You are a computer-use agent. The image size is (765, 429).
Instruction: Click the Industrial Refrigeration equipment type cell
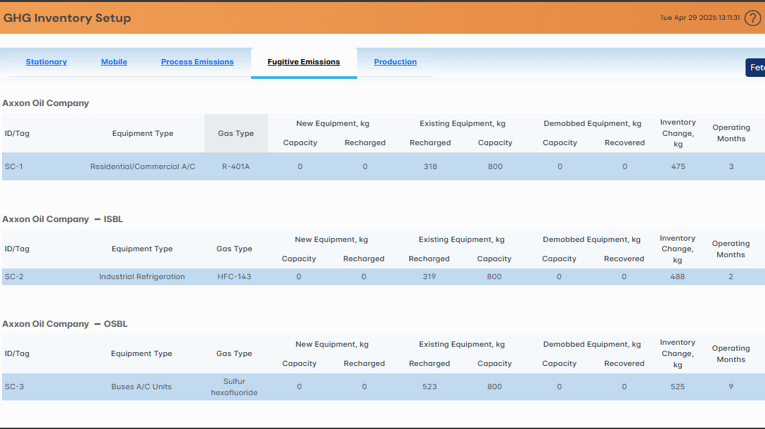[x=142, y=277]
